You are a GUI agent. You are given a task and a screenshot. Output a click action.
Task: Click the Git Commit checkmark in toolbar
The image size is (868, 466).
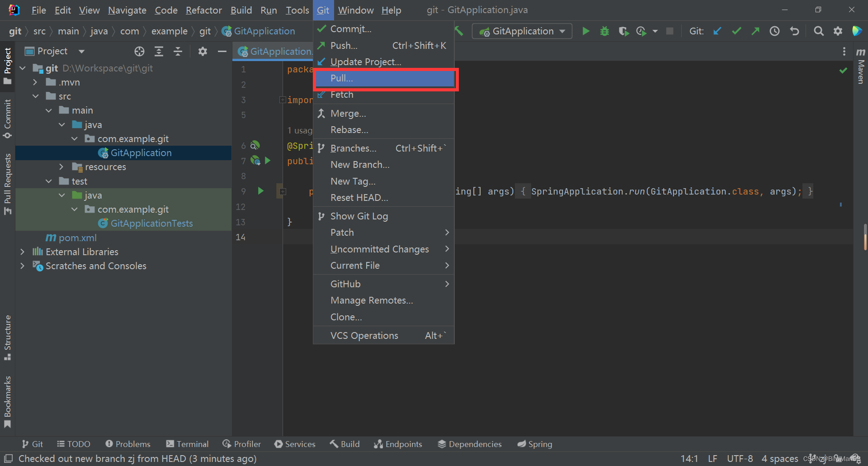click(x=736, y=31)
